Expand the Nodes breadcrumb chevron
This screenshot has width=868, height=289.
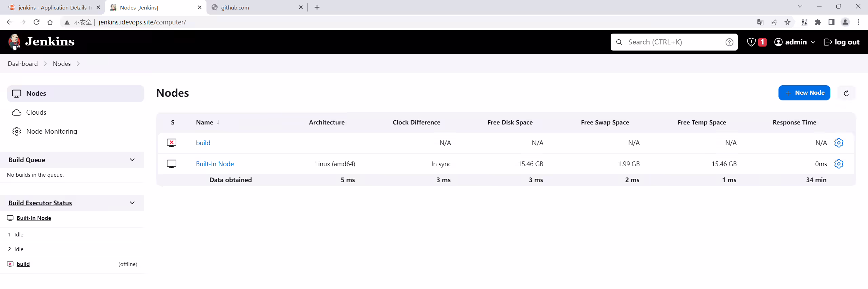78,64
